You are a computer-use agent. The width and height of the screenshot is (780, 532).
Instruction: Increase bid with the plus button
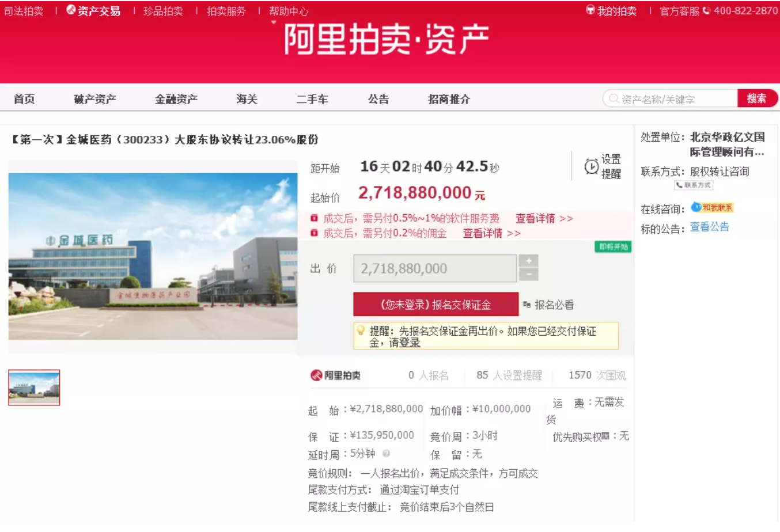pos(528,261)
